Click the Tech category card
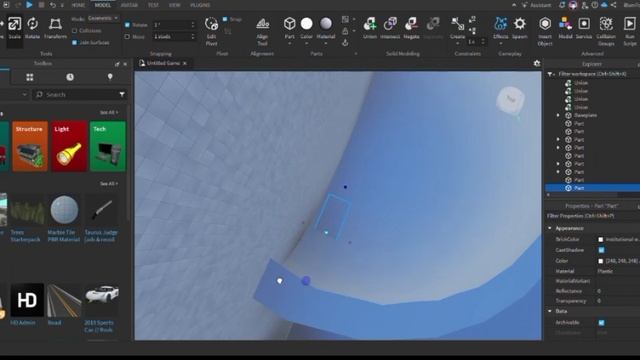 [x=108, y=146]
